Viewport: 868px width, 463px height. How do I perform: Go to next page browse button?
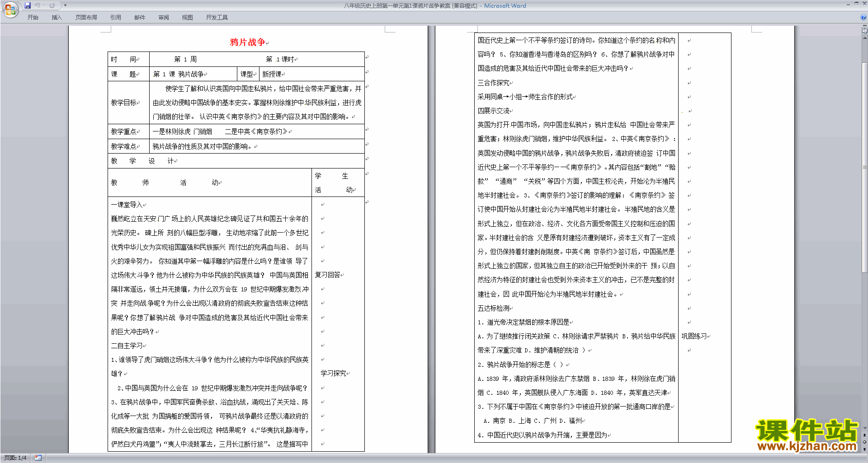point(865,449)
